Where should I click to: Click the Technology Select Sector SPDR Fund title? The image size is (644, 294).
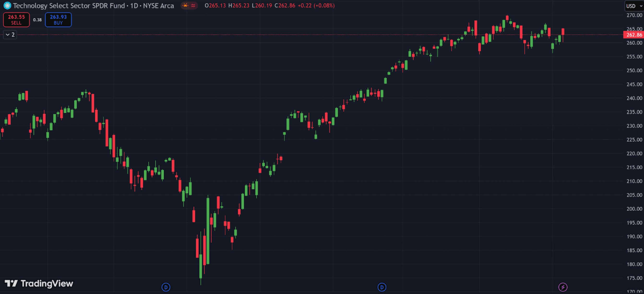pyautogui.click(x=69, y=6)
